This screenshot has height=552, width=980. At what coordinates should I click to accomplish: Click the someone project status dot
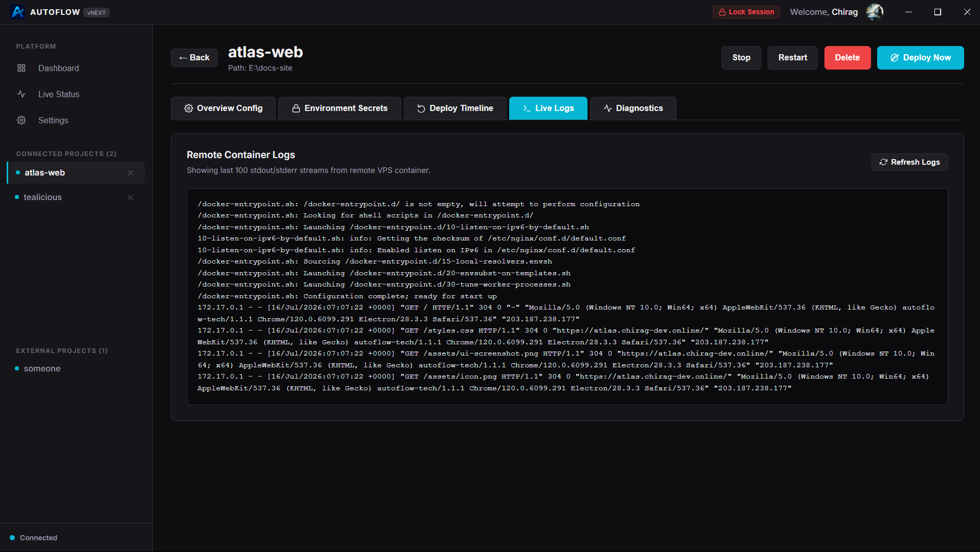[17, 369]
